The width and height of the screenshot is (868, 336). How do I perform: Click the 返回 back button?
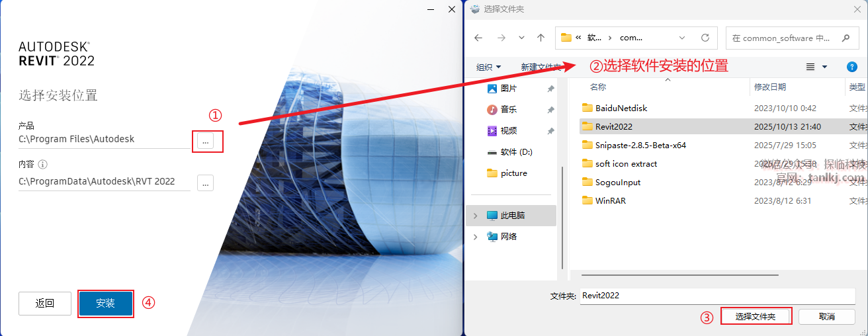tap(44, 304)
